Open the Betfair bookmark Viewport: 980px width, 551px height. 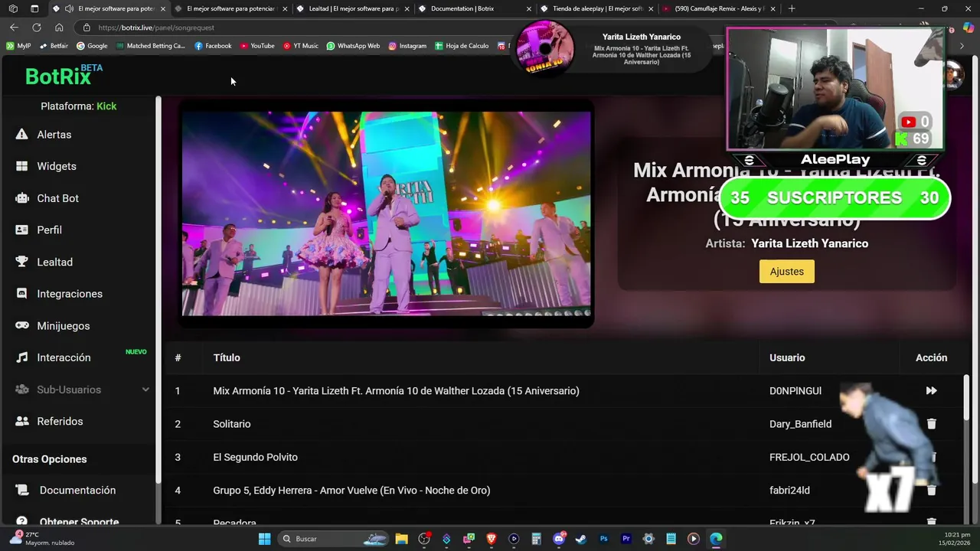click(x=54, y=46)
